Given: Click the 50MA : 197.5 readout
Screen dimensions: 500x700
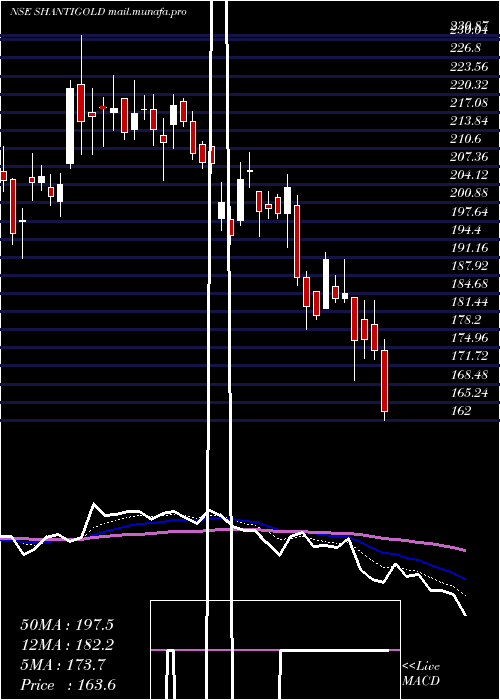Looking at the screenshot, I should [67, 625].
